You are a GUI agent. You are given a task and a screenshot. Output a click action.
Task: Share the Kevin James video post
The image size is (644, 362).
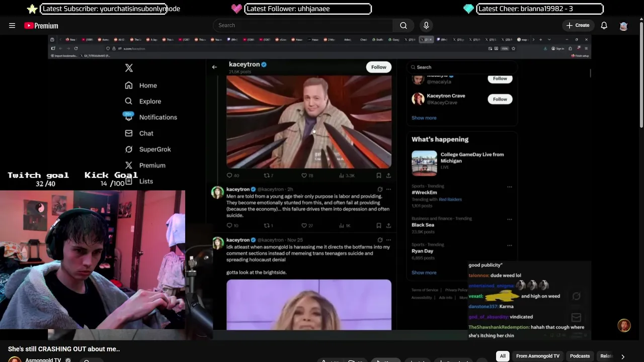coord(388,175)
